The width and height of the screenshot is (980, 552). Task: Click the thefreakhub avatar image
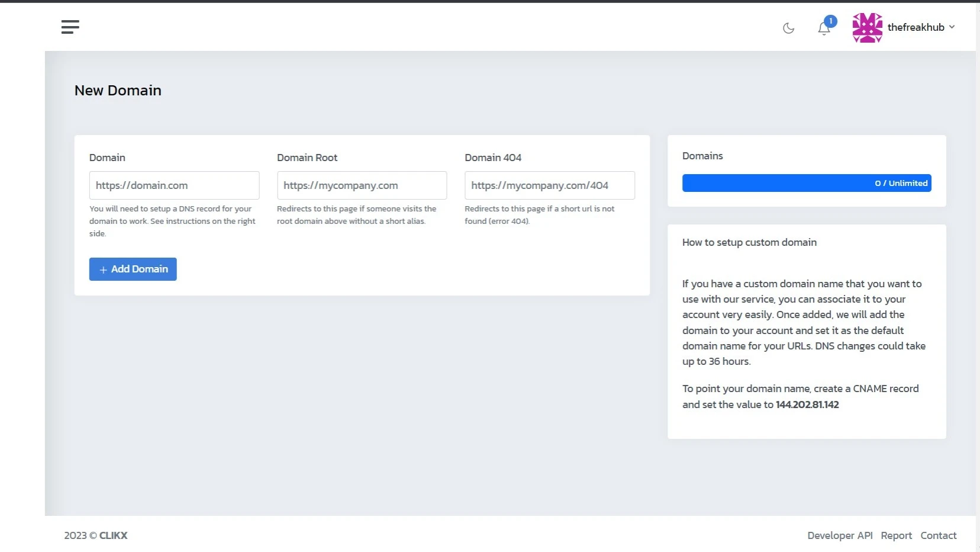(x=867, y=28)
